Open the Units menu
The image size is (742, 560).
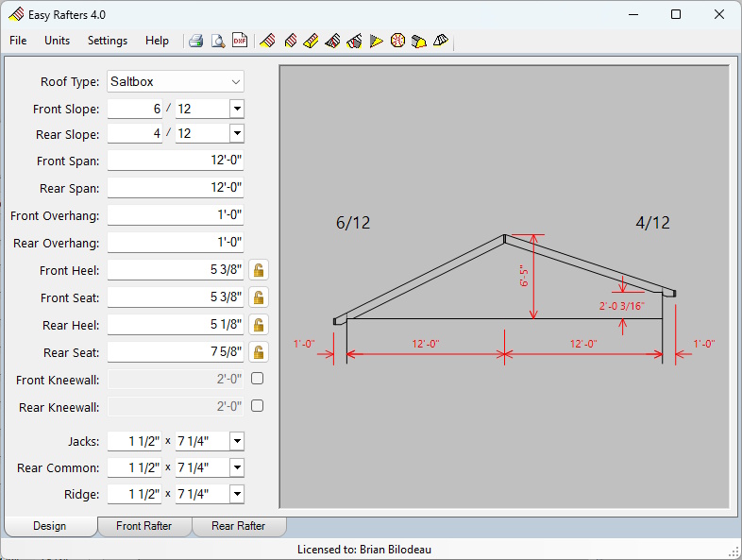(57, 41)
